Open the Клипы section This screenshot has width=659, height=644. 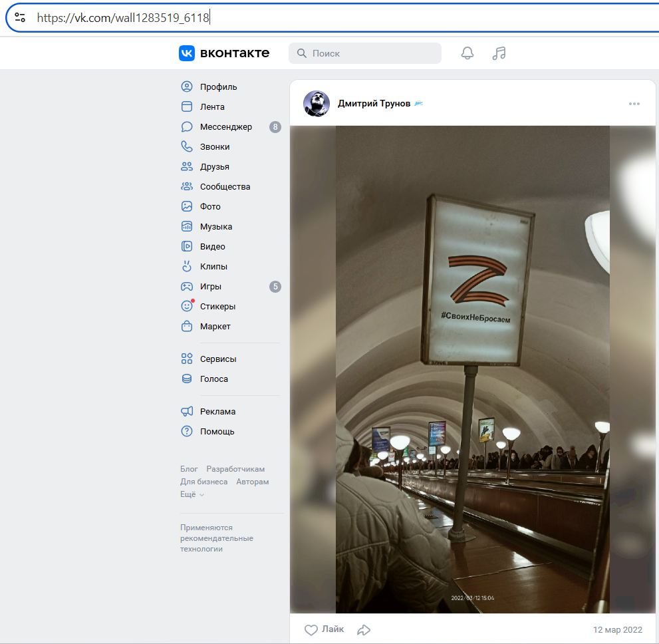(213, 266)
